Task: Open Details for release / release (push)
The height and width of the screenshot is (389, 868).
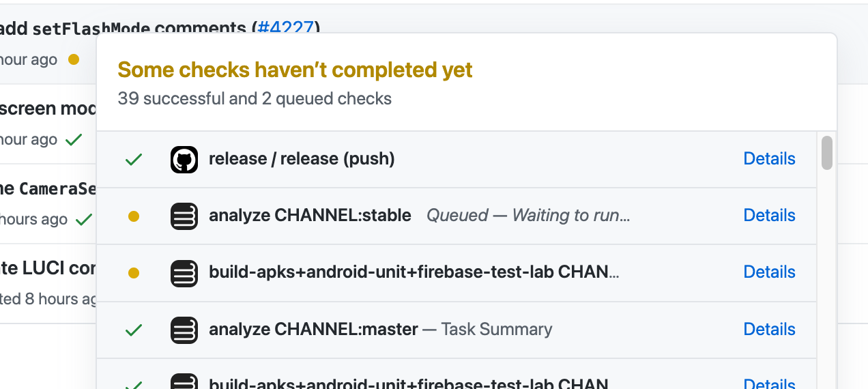Action: (769, 158)
